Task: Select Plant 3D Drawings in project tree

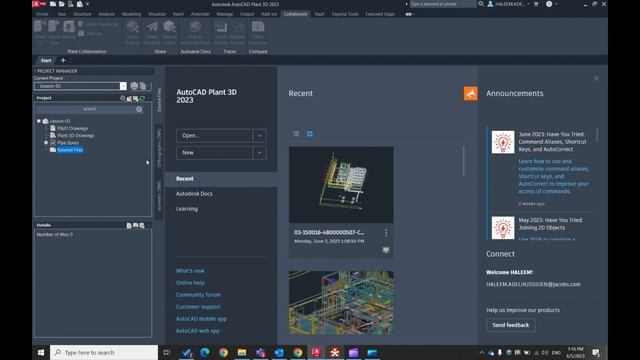Action: [76, 136]
